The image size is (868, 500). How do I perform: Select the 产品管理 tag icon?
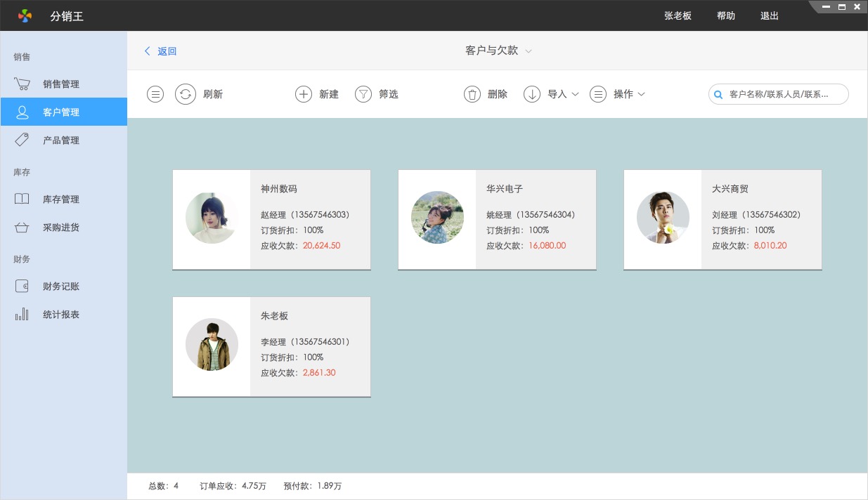point(22,140)
